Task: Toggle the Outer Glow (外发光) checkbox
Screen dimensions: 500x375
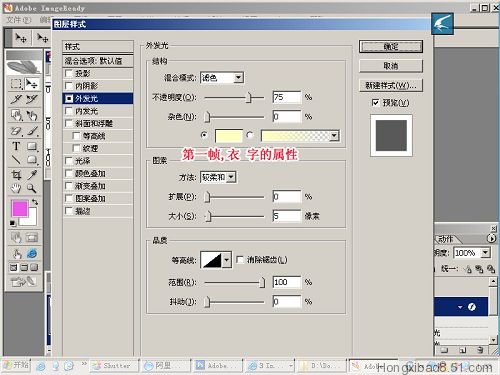Action: click(x=69, y=98)
